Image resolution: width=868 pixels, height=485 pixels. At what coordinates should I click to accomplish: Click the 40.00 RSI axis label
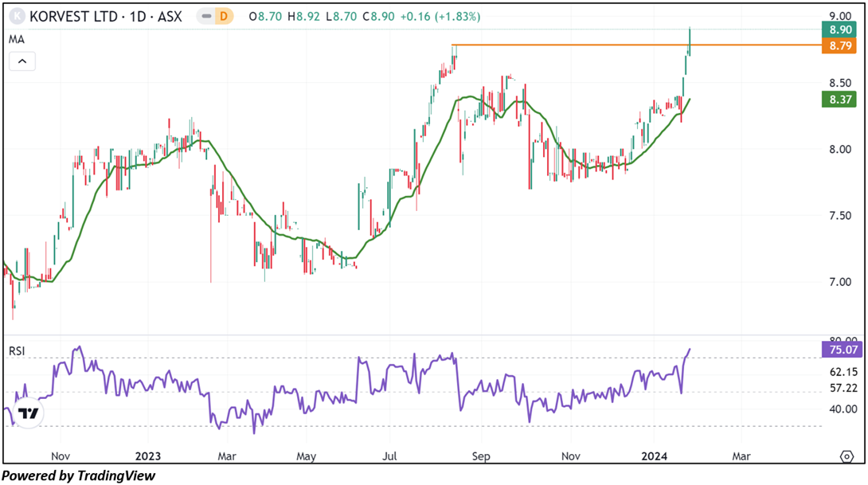pos(843,409)
